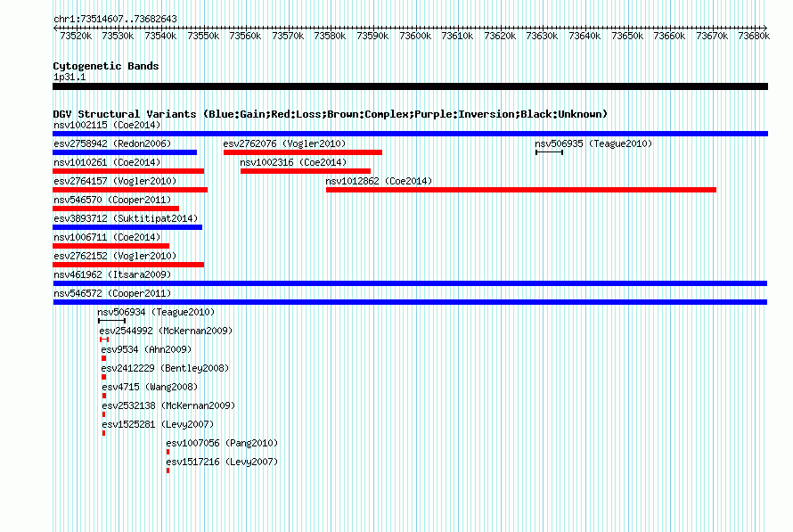
Task: Open esv4715 (Wang2008) variant label
Action: (x=150, y=387)
